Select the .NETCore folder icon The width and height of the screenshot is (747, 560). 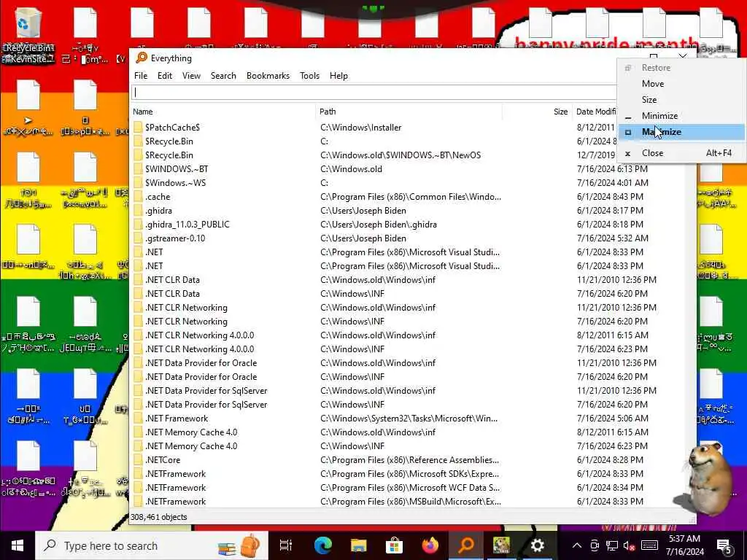138,460
